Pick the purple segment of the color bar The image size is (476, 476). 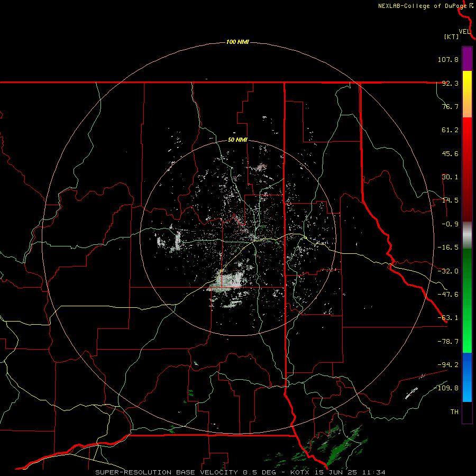point(467,59)
